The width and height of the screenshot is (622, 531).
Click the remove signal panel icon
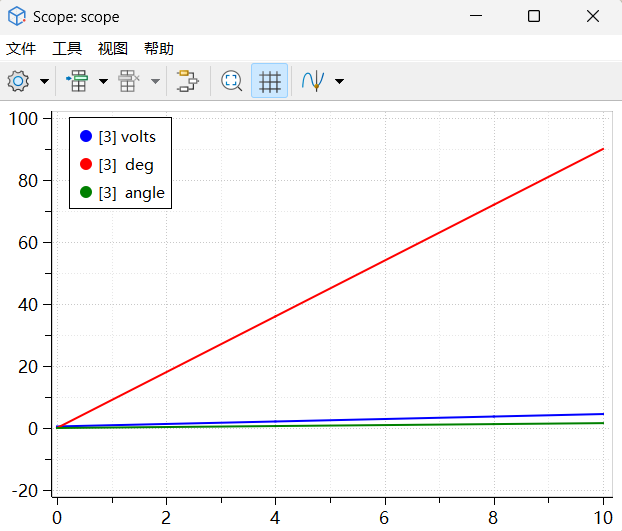(x=129, y=81)
